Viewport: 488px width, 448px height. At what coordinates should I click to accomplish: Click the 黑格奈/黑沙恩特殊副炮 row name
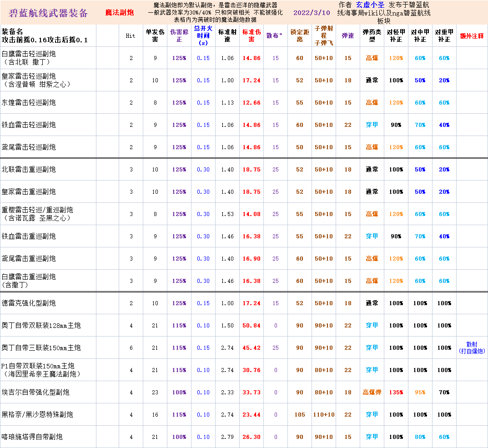37,415
